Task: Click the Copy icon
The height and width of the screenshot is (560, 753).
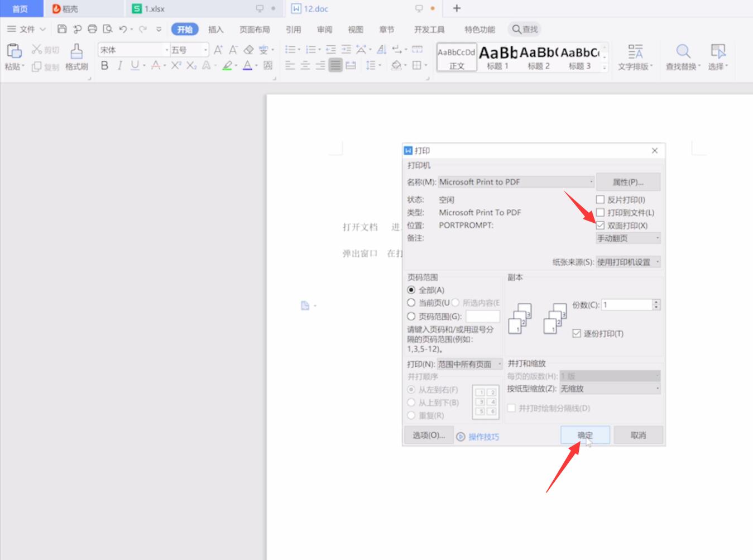Action: click(x=37, y=66)
